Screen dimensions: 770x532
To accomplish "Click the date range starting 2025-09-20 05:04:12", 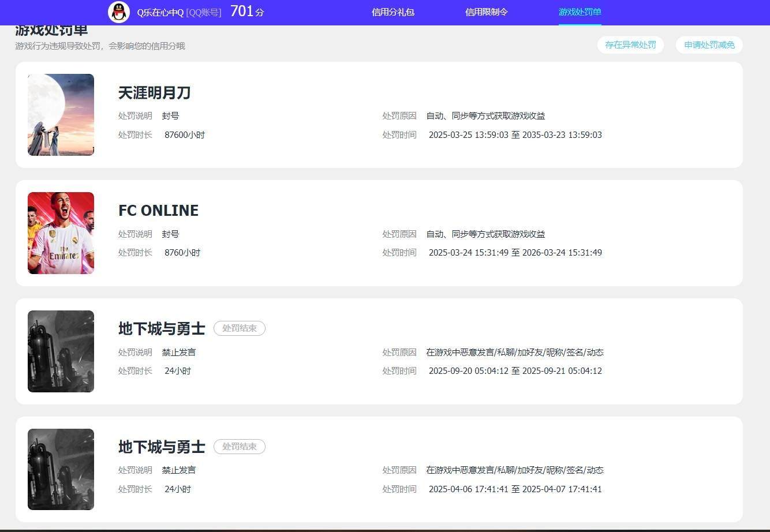I will [515, 371].
